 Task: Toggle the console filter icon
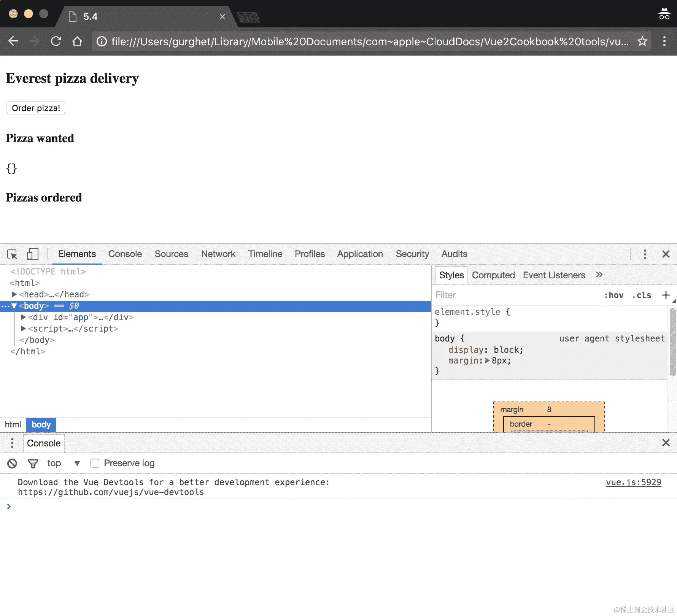pyautogui.click(x=33, y=463)
